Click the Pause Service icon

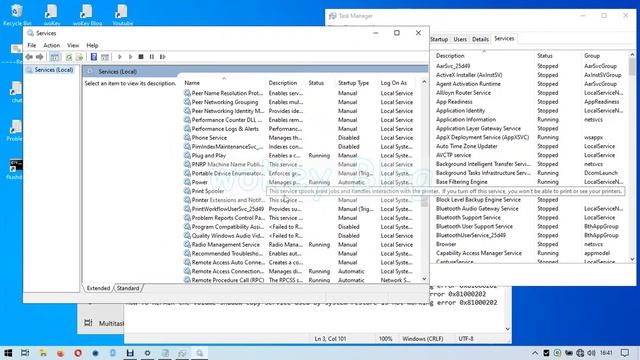tap(151, 57)
